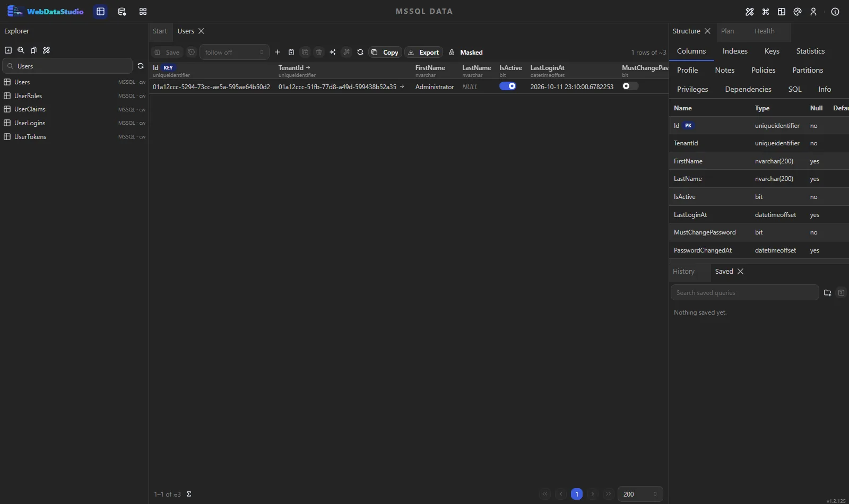
Task: Open the Plan panel tab
Action: tap(727, 31)
